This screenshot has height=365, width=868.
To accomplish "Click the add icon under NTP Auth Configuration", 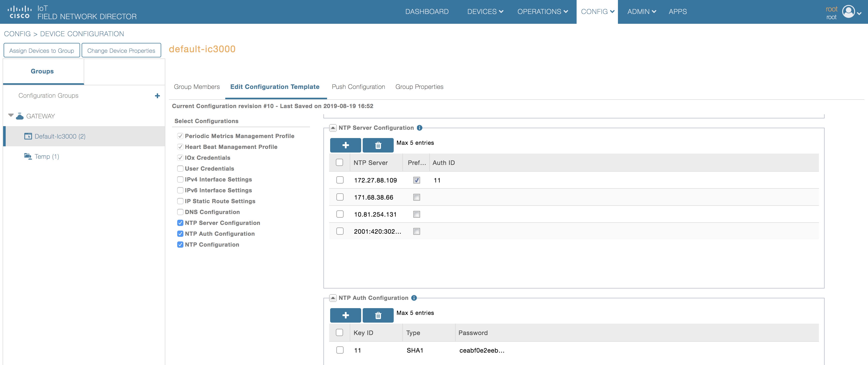I will [345, 315].
